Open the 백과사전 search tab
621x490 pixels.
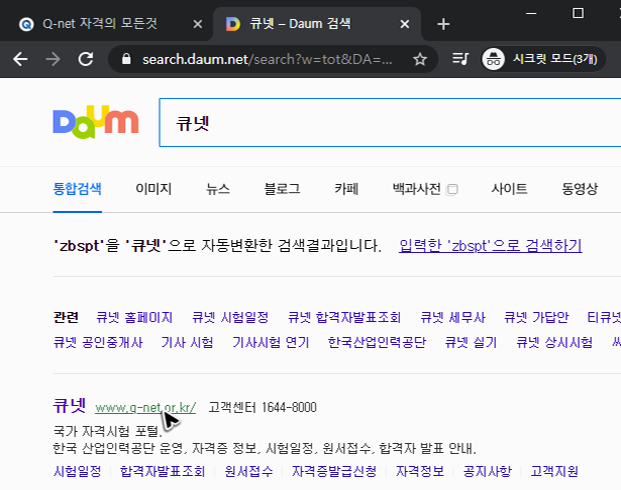tap(417, 189)
